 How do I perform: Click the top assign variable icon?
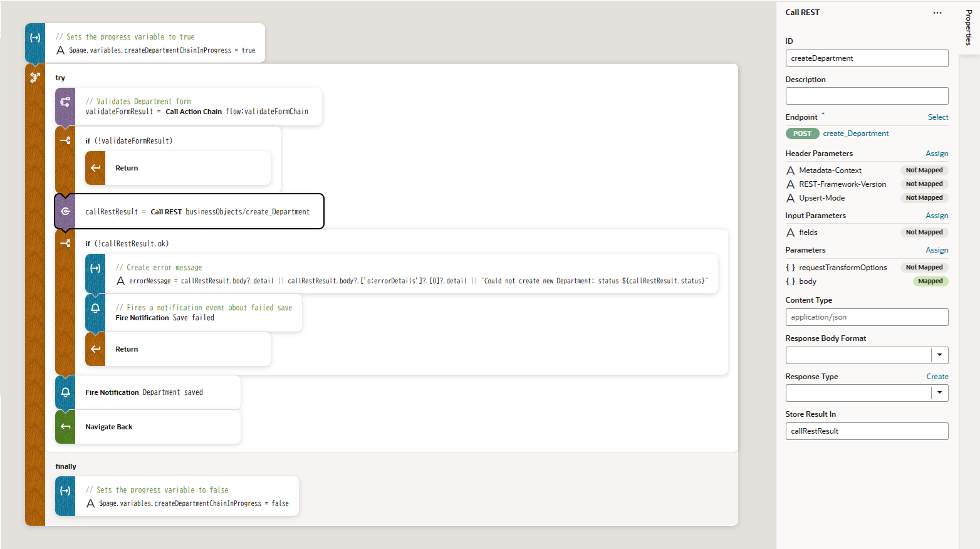click(x=35, y=38)
